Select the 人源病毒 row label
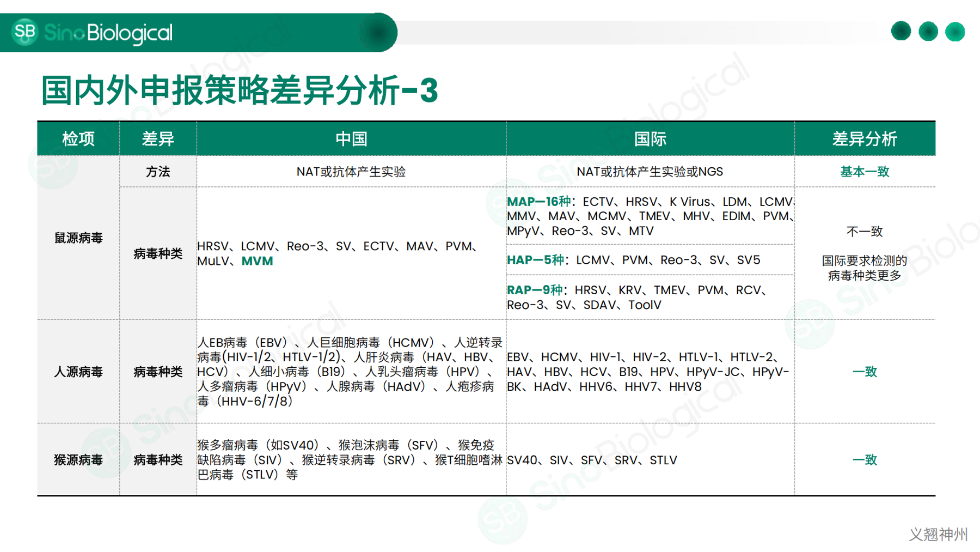 pos(78,372)
